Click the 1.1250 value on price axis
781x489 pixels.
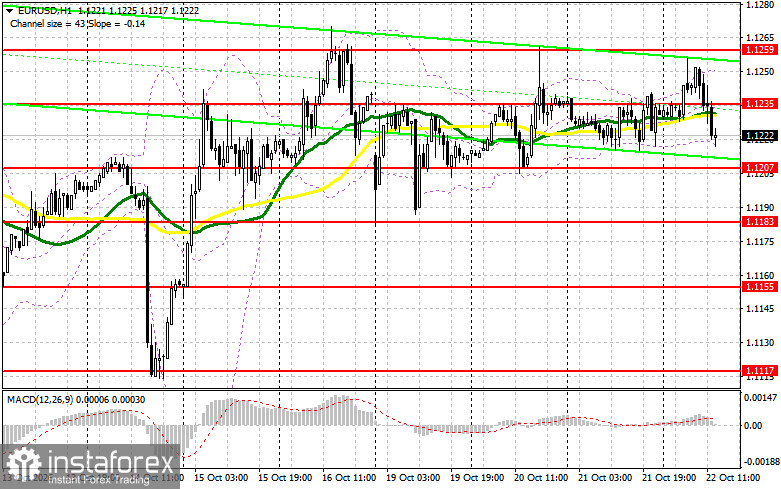pos(760,72)
